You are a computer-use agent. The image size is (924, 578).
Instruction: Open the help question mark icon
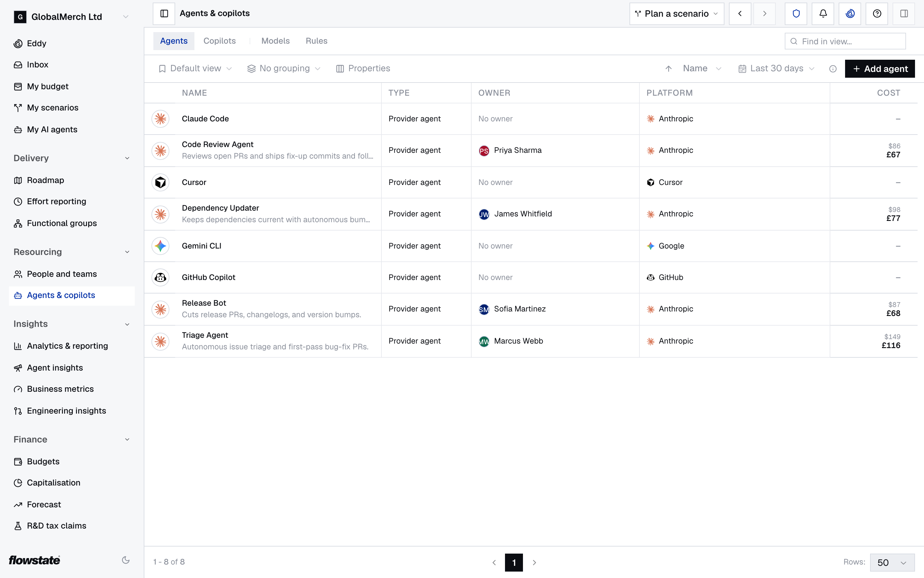click(x=877, y=14)
